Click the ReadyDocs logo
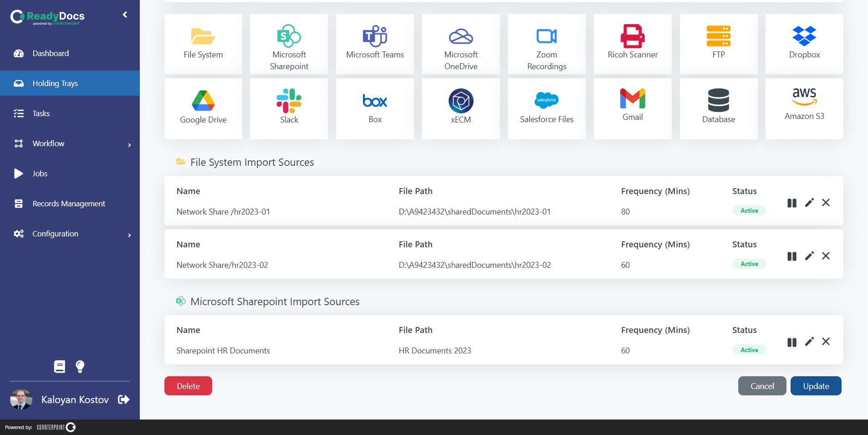 point(47,17)
